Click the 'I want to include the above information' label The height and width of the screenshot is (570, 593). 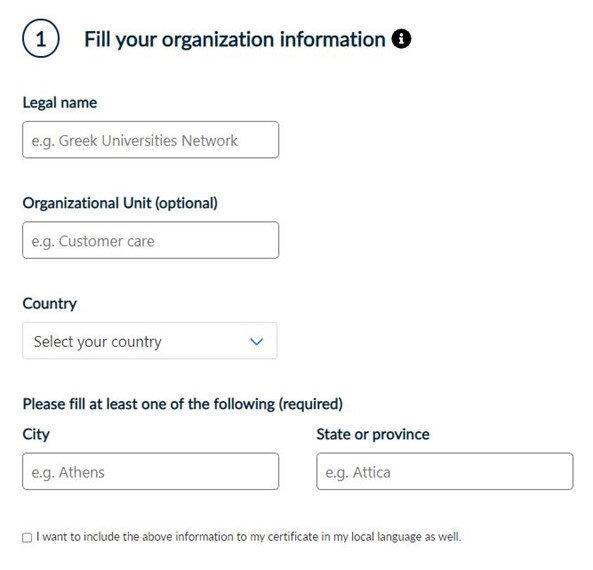coord(248,537)
